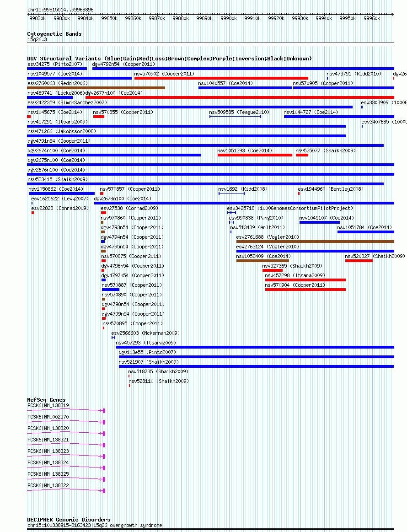Open nsv1045107 (Coe2014) label

(327, 218)
